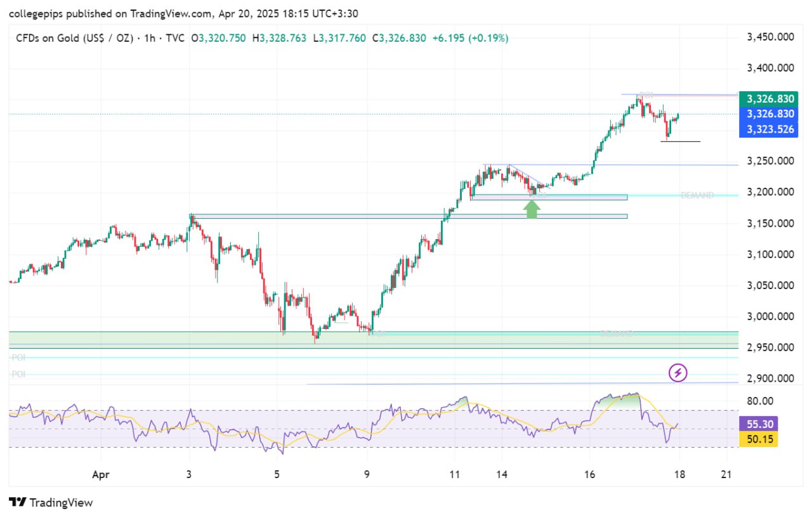
Task: Click the black horizontal line under recent low
Action: (680, 141)
